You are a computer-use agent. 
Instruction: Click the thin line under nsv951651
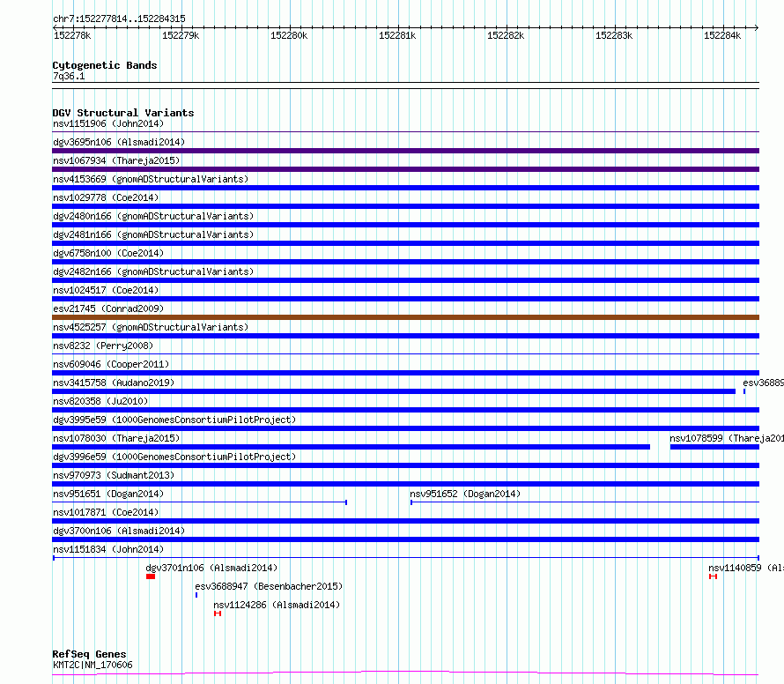[199, 502]
